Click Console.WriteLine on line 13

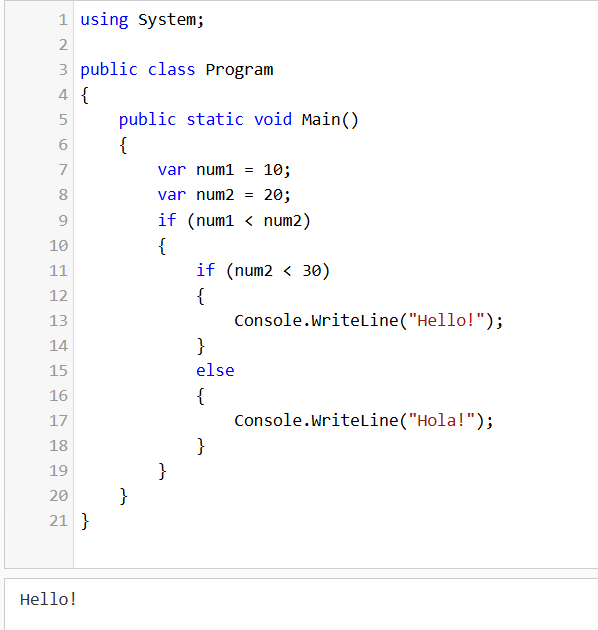point(316,321)
